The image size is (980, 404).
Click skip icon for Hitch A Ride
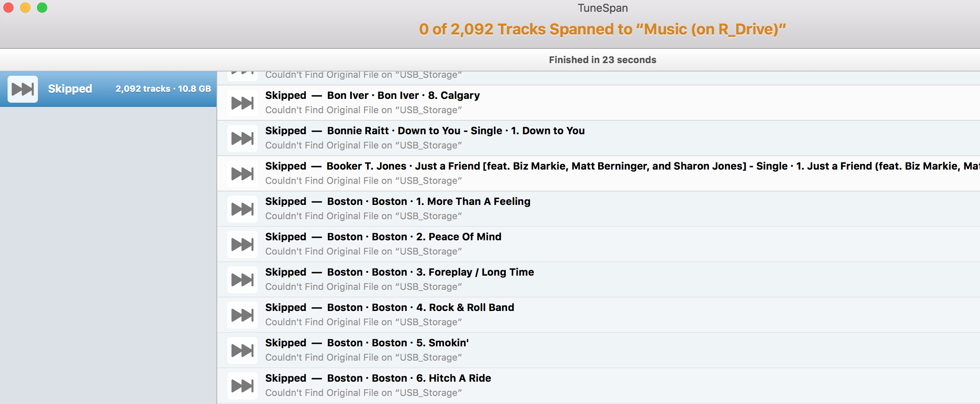[242, 386]
